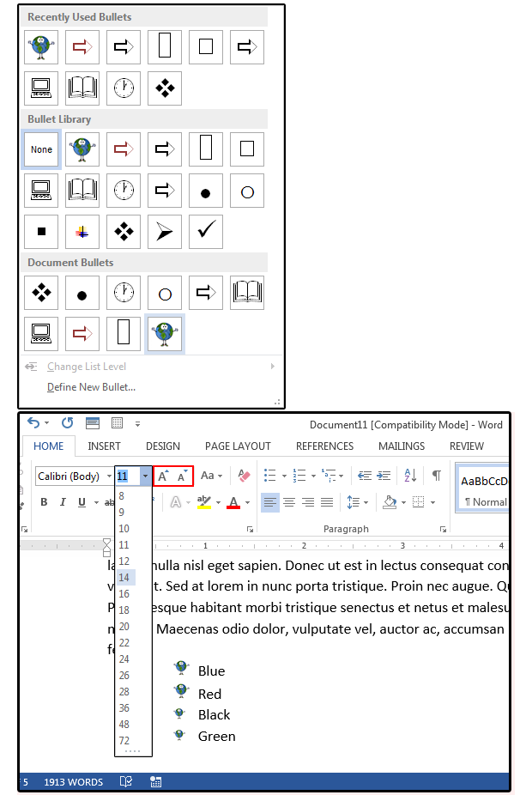Pick the globe bullet in Recently Used Bullets
This screenshot has width=532, height=795.
[x=41, y=46]
